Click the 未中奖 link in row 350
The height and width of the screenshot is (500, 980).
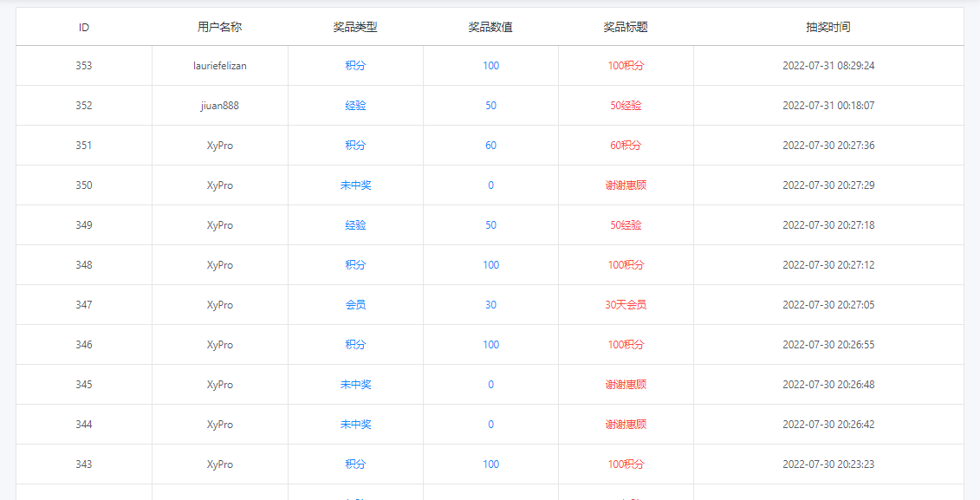pyautogui.click(x=354, y=185)
